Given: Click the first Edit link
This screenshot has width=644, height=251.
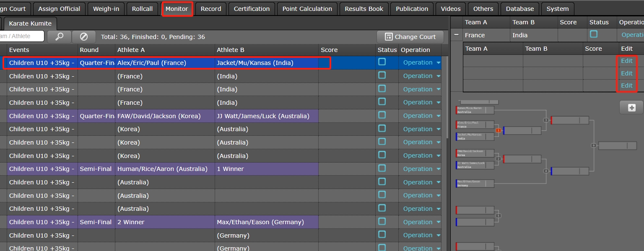Looking at the screenshot, I should pyautogui.click(x=626, y=61).
